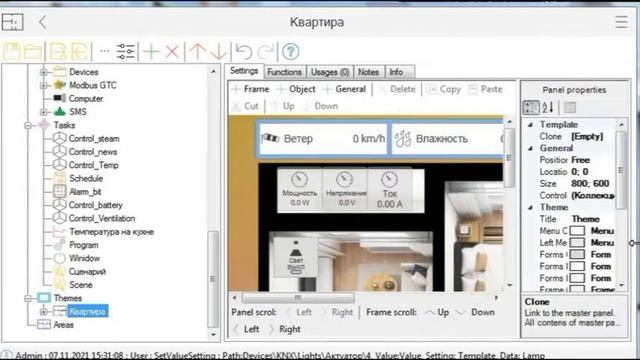Select Control_steam task in tree
Viewport: 640px width, 360px height.
pyautogui.click(x=94, y=139)
